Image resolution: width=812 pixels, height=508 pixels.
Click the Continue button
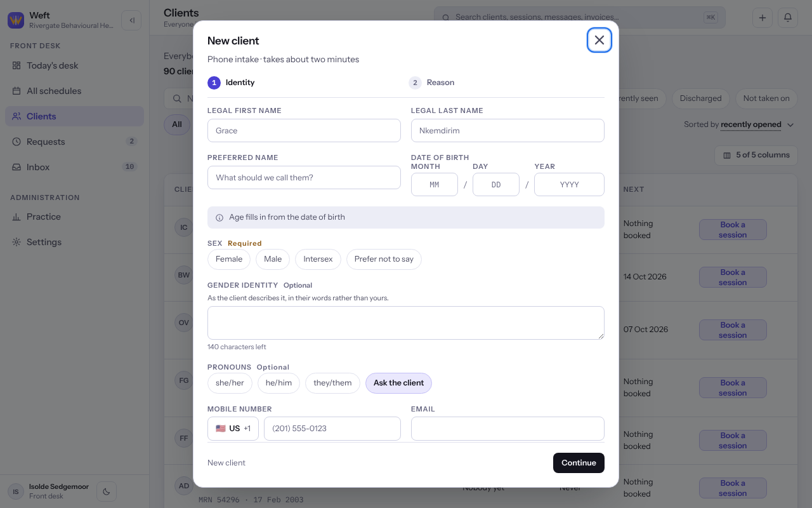(579, 463)
